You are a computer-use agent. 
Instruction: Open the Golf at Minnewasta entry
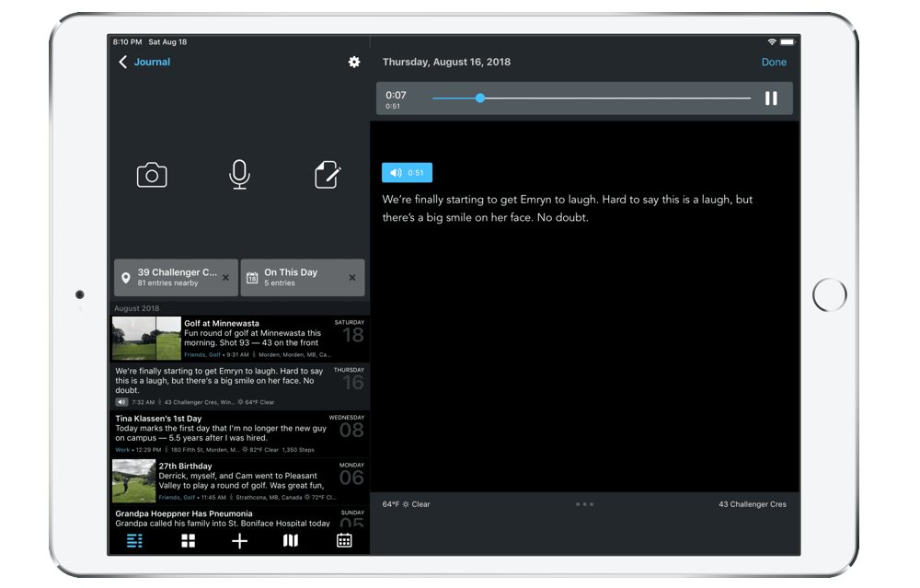[240, 339]
